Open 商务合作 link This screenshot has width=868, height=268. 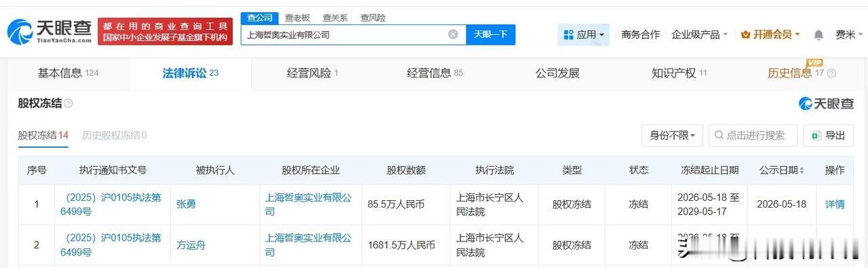point(640,35)
